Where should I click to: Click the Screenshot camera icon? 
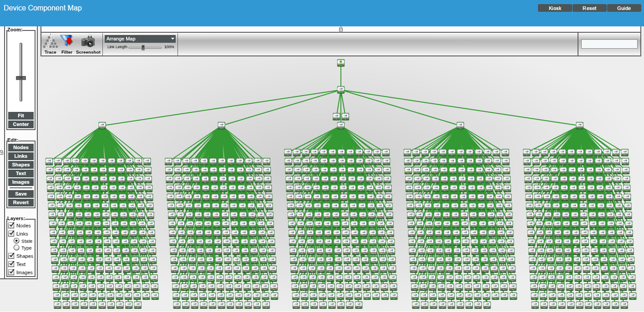tap(88, 41)
